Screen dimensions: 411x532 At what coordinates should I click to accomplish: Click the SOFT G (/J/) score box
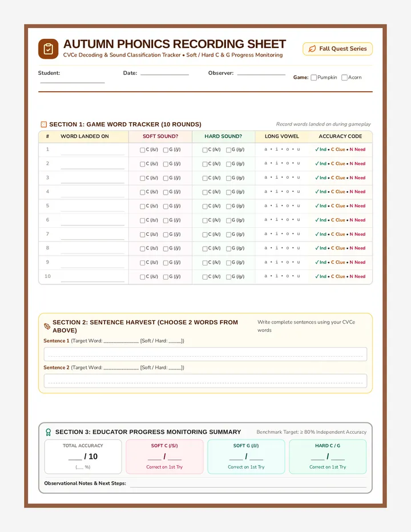(246, 457)
